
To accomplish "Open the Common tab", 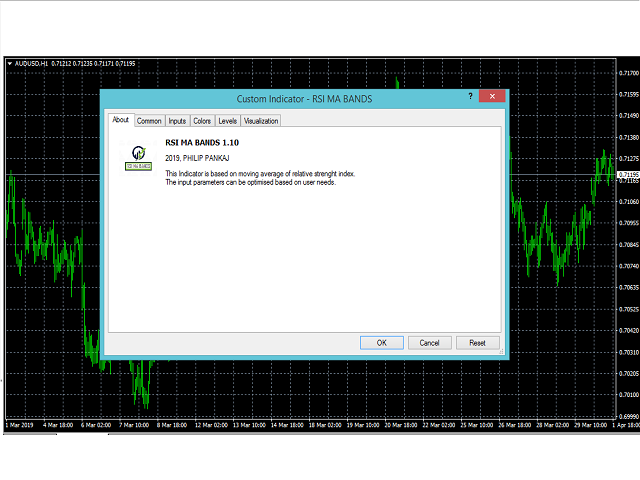I will [149, 121].
